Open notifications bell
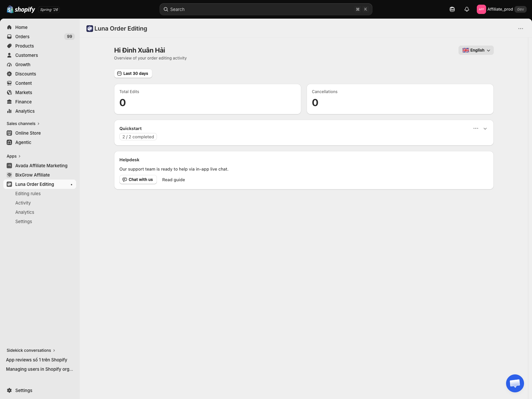The height and width of the screenshot is (399, 532). (x=467, y=9)
